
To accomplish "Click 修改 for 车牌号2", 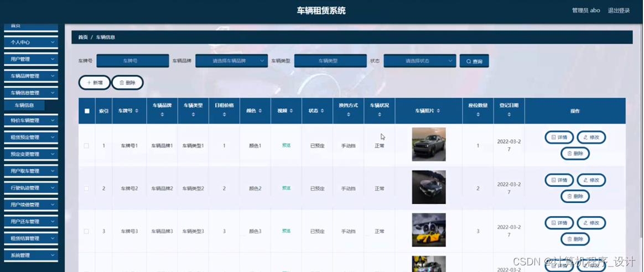I will [x=591, y=180].
